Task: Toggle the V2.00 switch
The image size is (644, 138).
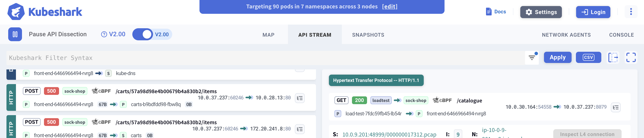Action: [x=146, y=34]
